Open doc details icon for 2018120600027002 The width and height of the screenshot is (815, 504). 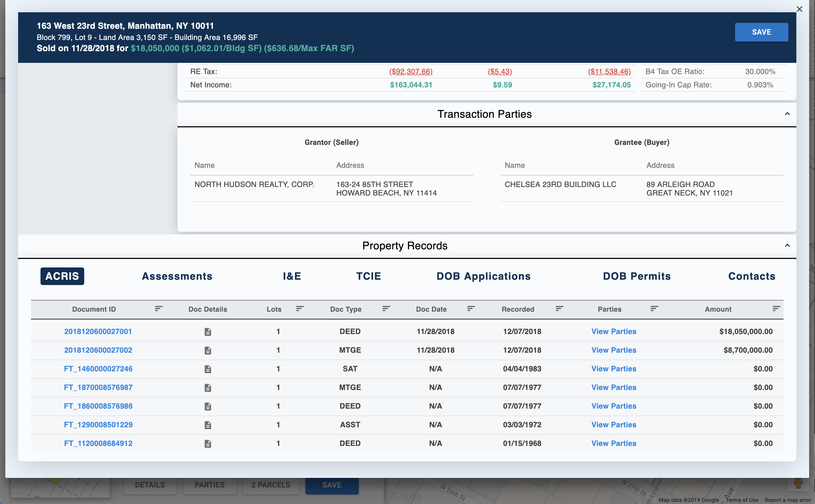point(208,350)
